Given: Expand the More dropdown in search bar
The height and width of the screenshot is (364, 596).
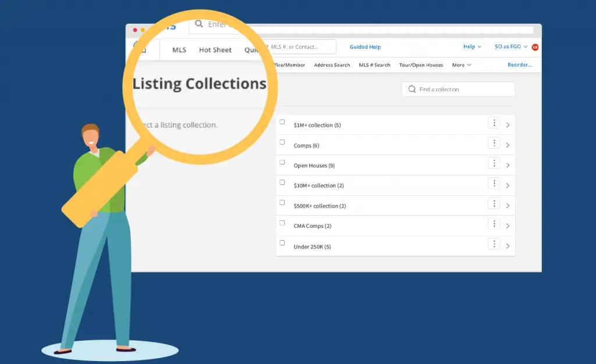Looking at the screenshot, I should (x=462, y=65).
